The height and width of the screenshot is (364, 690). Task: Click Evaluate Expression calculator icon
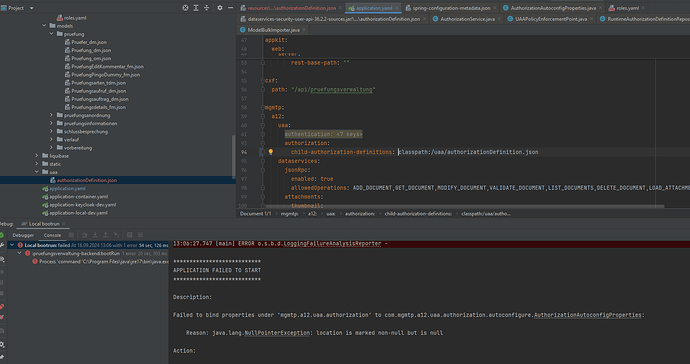coord(129,235)
